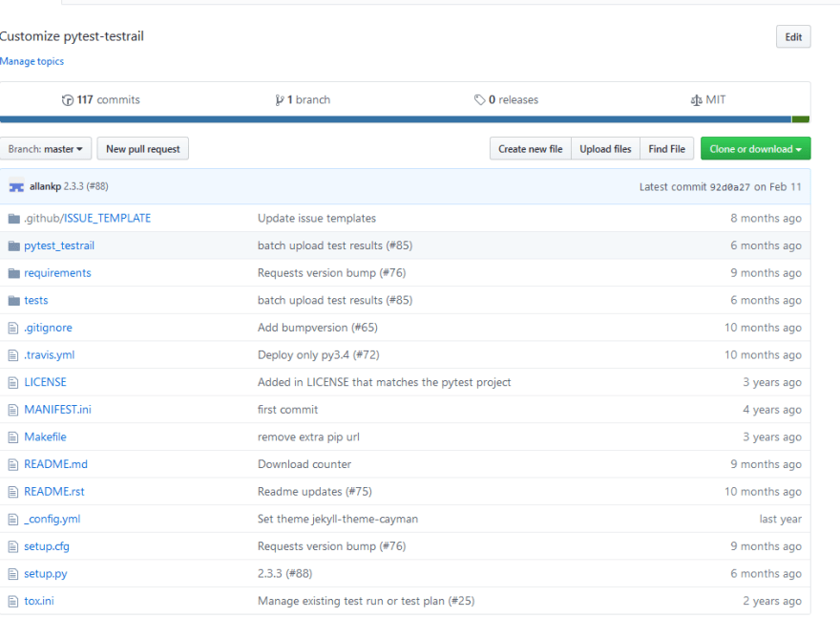
Task: Open the MIT license link
Action: click(708, 99)
